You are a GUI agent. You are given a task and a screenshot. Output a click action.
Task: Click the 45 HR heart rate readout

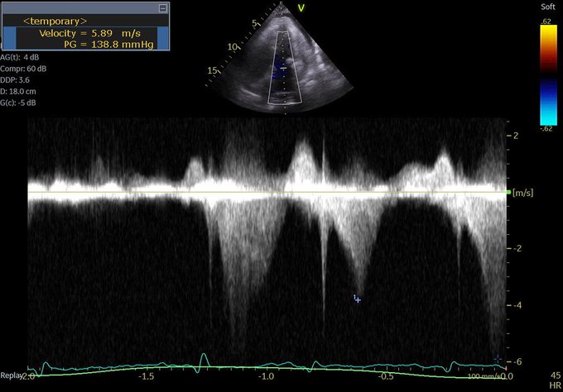pyautogui.click(x=556, y=380)
